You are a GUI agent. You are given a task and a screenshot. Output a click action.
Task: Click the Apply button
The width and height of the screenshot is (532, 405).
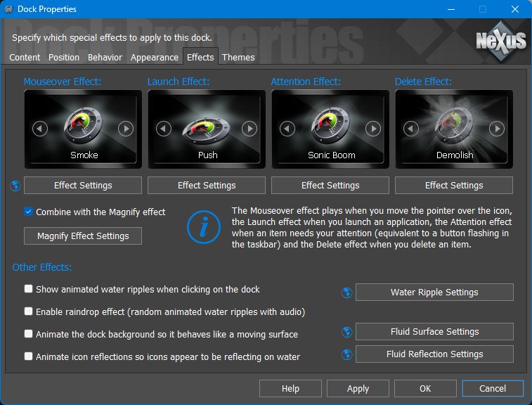(x=358, y=388)
